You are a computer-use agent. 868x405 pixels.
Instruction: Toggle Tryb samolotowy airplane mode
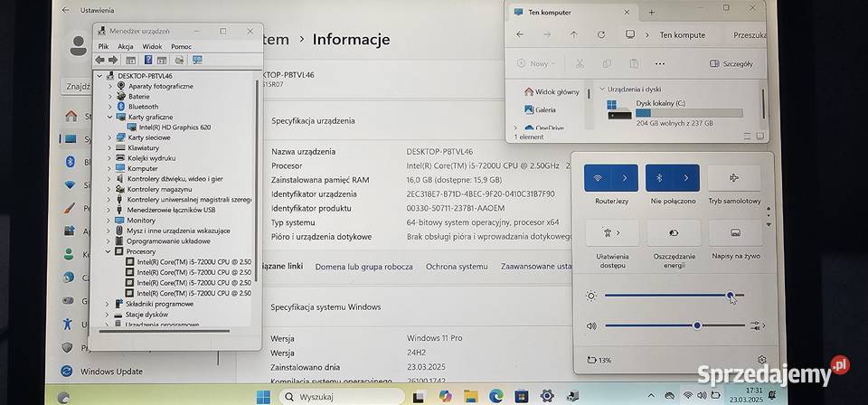click(734, 178)
